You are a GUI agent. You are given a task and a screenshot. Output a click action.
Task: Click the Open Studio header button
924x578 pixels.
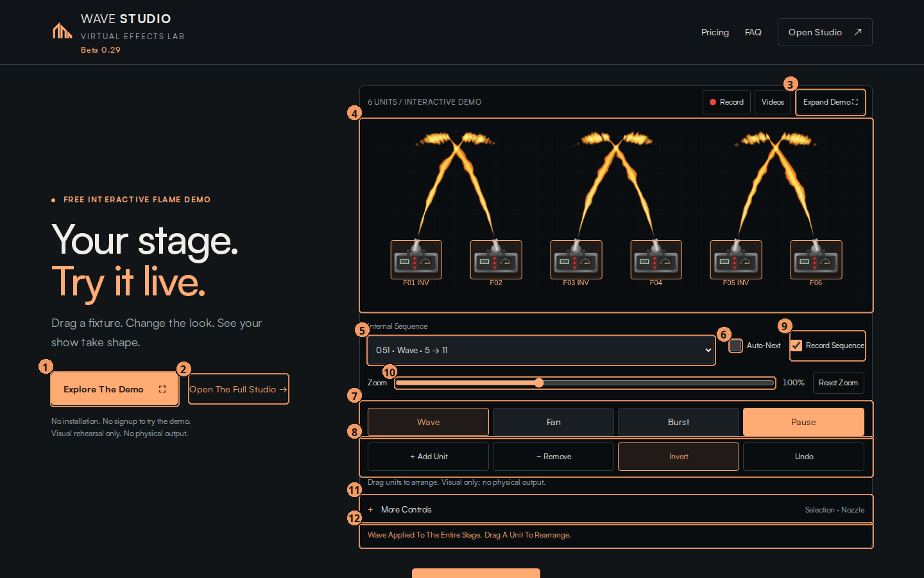pos(825,32)
